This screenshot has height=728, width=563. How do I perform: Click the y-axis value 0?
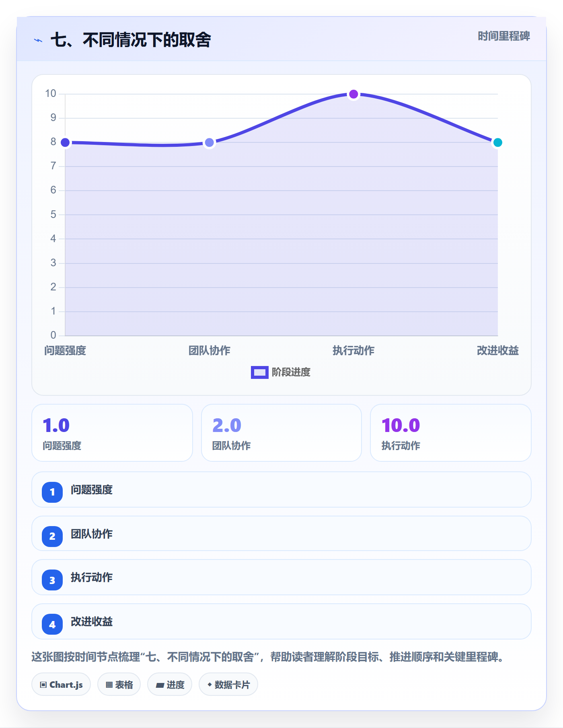pos(53,335)
